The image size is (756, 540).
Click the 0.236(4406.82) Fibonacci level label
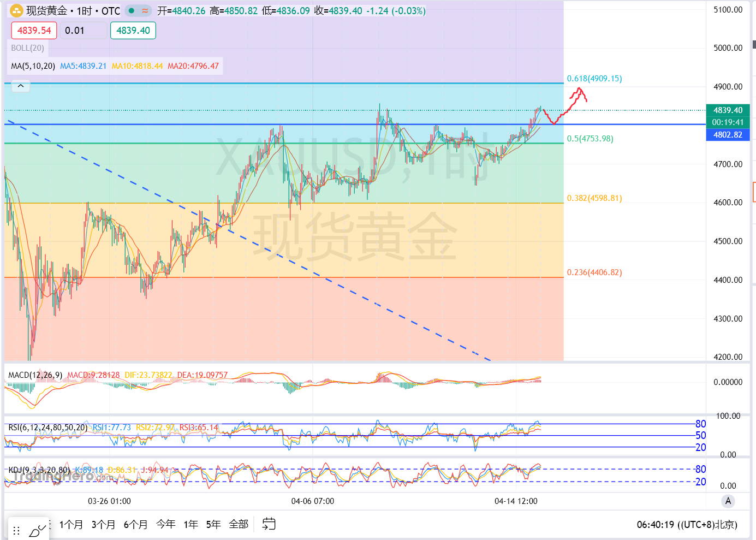[594, 272]
